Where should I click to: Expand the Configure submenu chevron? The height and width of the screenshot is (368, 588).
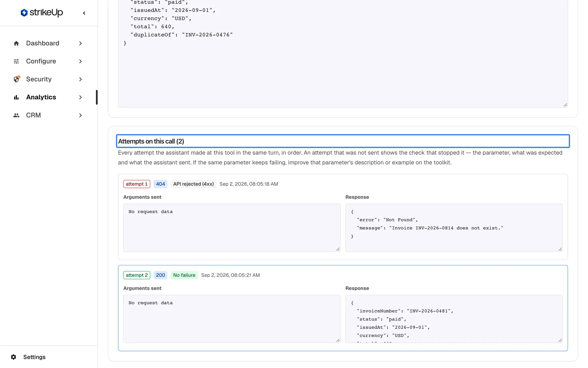[80, 61]
